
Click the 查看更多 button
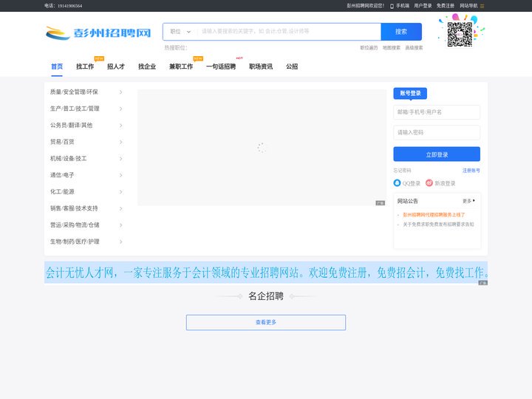tap(266, 322)
